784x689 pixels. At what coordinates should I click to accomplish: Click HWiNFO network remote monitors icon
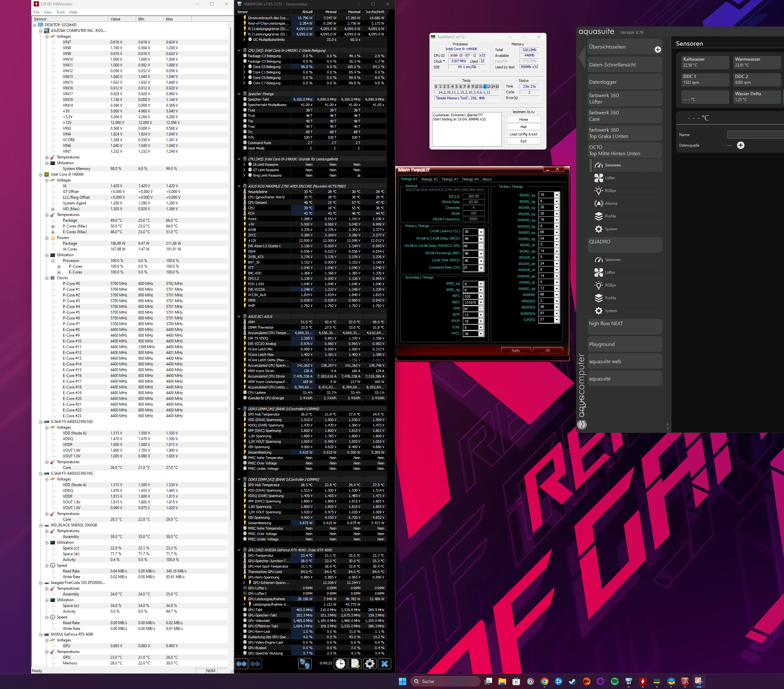coord(305,664)
